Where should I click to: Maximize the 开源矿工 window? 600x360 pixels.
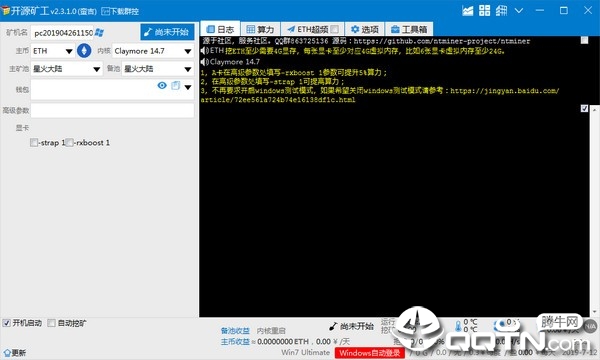click(564, 11)
